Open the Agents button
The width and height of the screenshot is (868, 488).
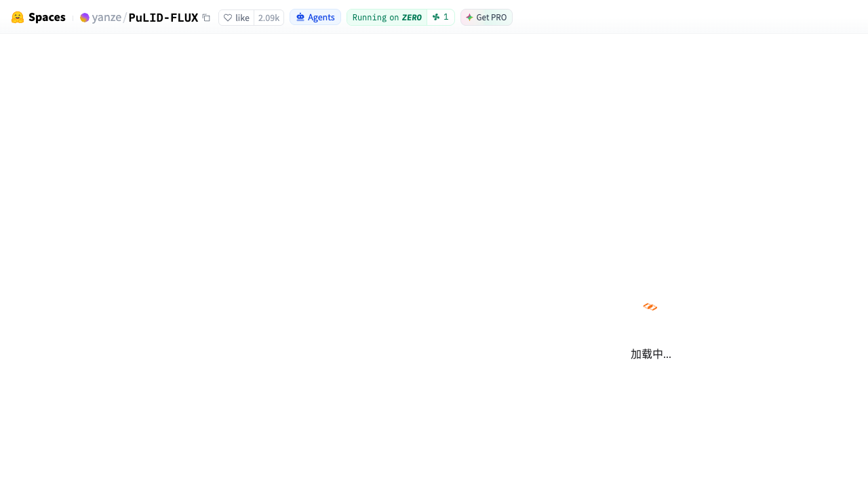(x=315, y=17)
